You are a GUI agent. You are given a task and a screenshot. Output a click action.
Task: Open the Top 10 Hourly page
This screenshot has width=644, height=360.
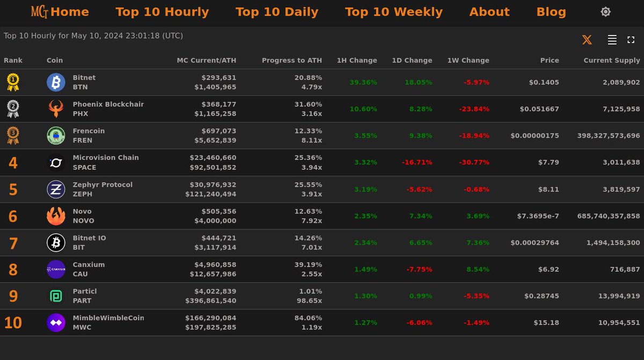click(x=162, y=12)
